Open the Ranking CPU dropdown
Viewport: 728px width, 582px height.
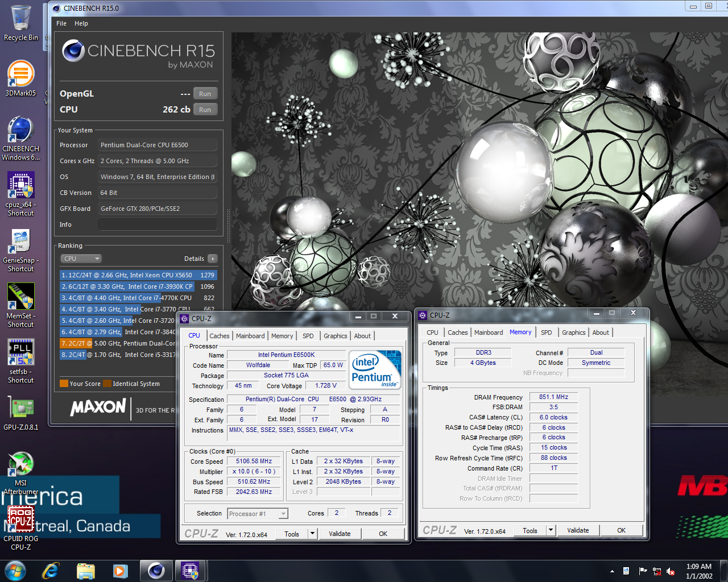(81, 259)
